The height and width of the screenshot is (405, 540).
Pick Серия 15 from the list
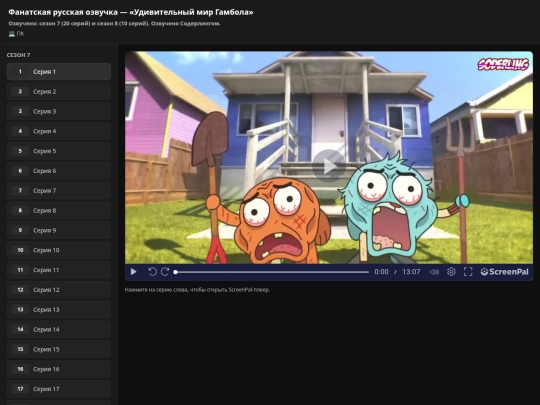[x=59, y=349]
